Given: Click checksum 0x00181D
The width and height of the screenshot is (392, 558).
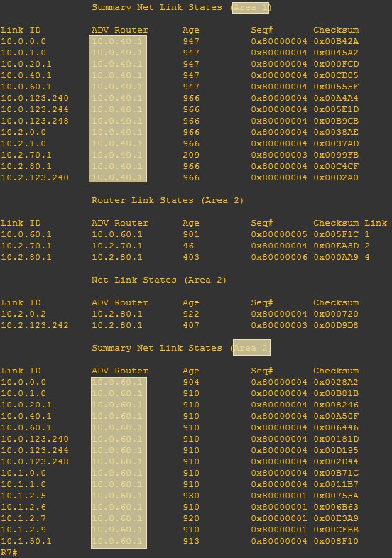Looking at the screenshot, I should 336,439.
